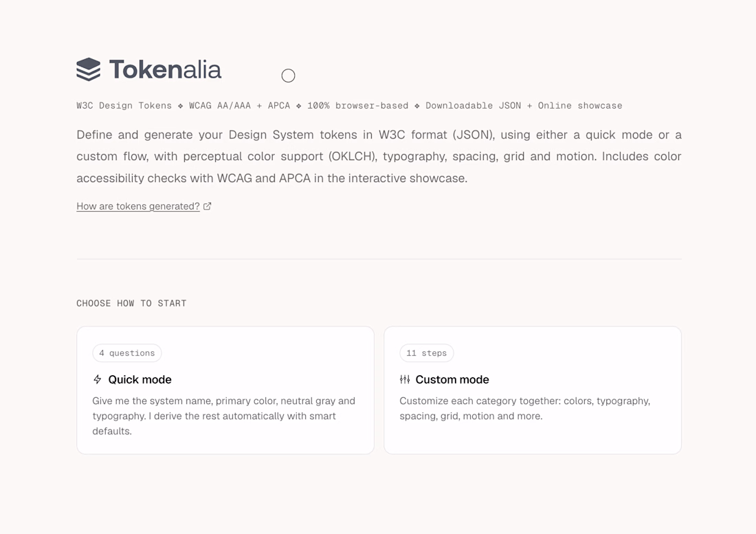Click the '11 steps' badge
The height and width of the screenshot is (534, 756).
coord(426,353)
